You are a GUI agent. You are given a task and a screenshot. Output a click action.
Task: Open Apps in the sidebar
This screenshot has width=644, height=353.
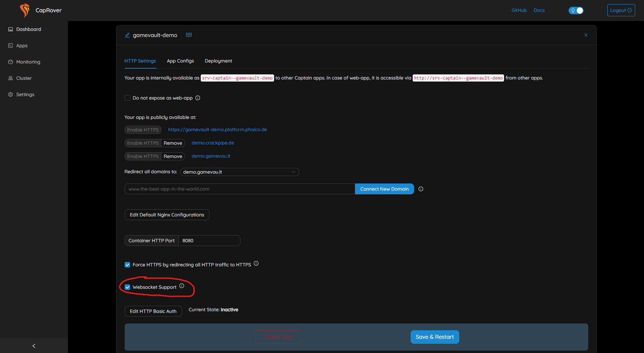[22, 46]
